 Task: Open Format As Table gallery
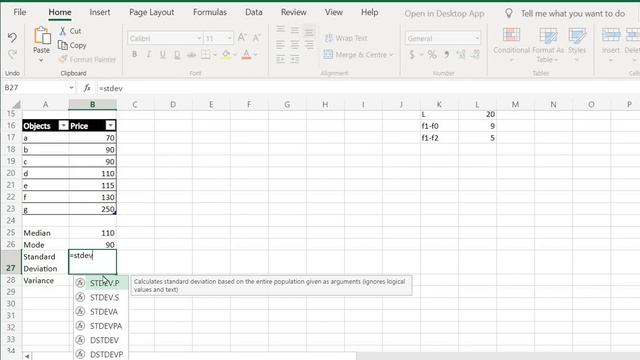point(548,44)
